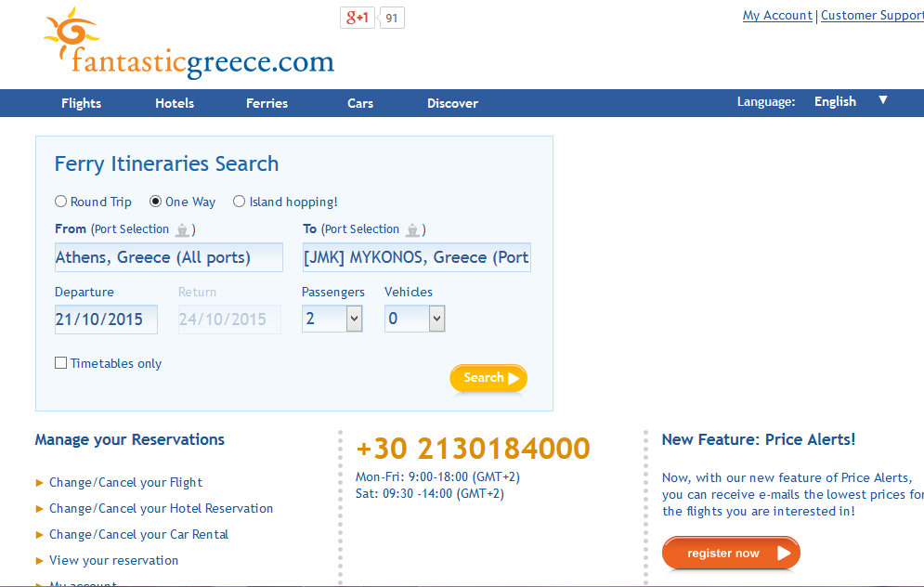
Task: Click the Change/Cancel your Hotel Reservation link
Action: pos(161,509)
